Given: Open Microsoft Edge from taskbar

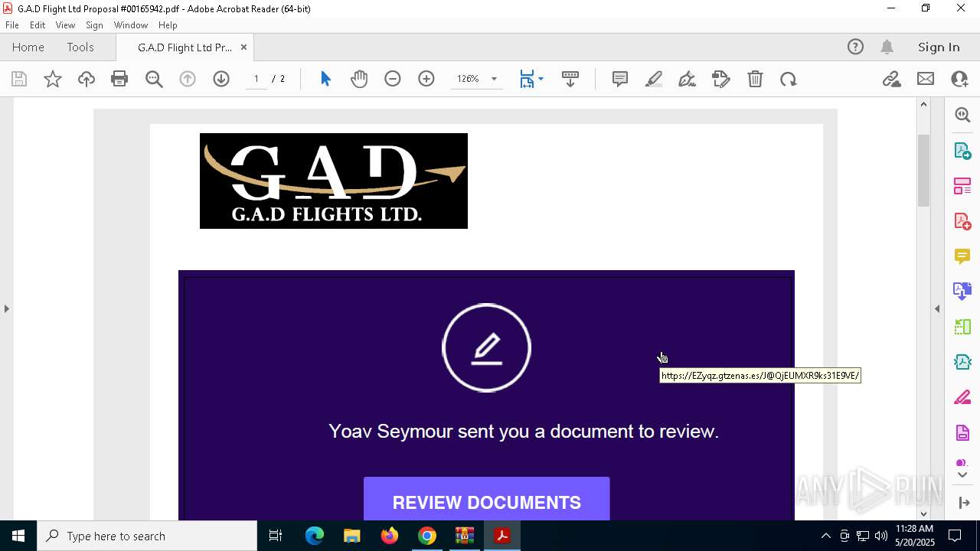Looking at the screenshot, I should coord(315,536).
